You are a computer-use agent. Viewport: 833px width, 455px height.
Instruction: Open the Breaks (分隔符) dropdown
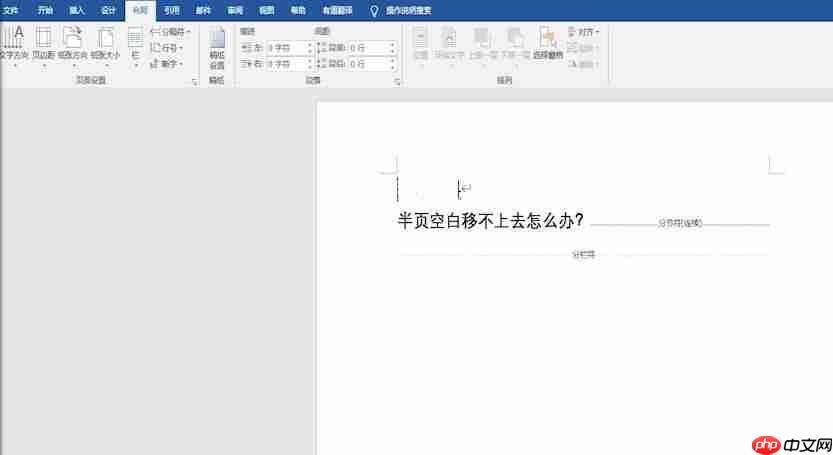pos(170,32)
